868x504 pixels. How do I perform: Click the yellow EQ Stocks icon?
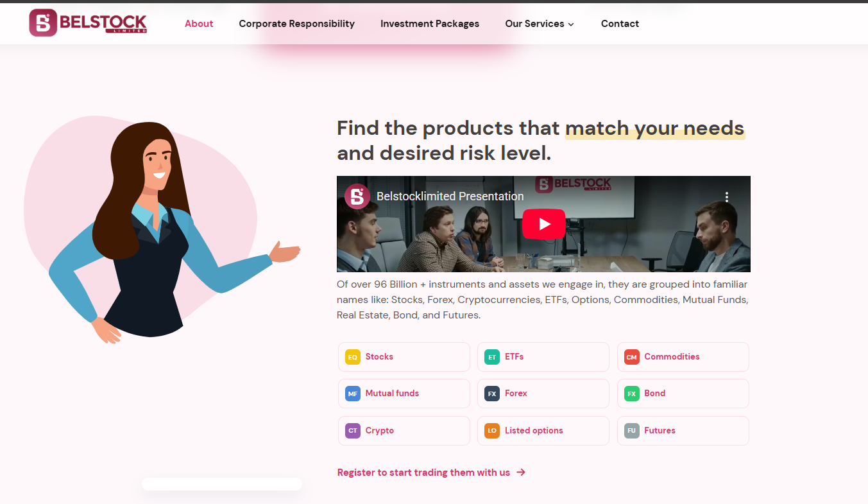click(x=353, y=357)
